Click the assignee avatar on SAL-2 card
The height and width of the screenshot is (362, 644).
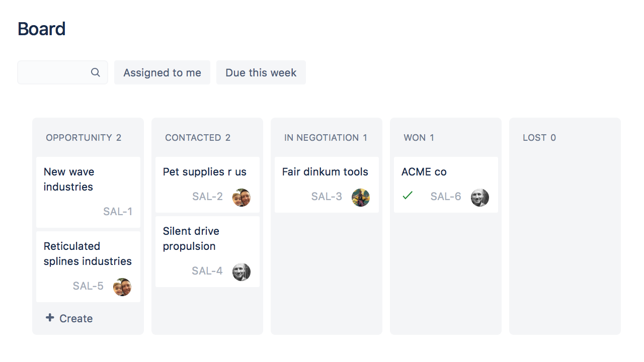coord(242,198)
